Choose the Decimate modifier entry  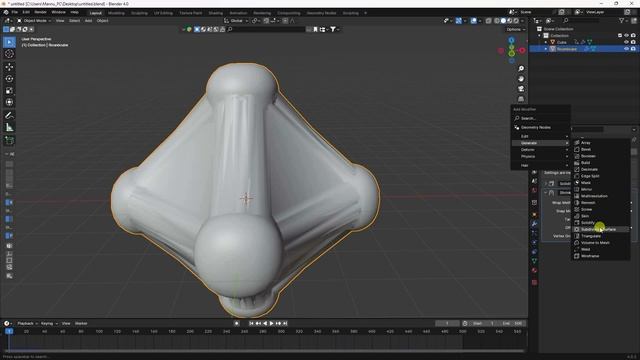point(601,169)
